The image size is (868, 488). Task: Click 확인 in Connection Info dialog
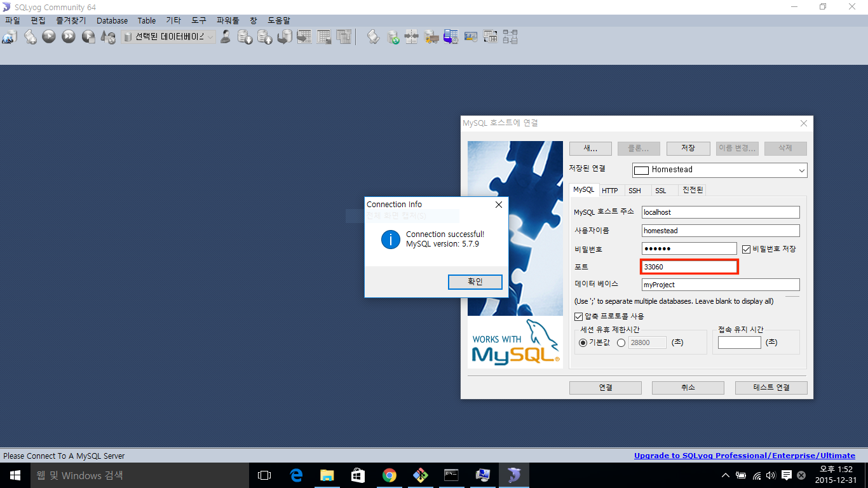(475, 281)
